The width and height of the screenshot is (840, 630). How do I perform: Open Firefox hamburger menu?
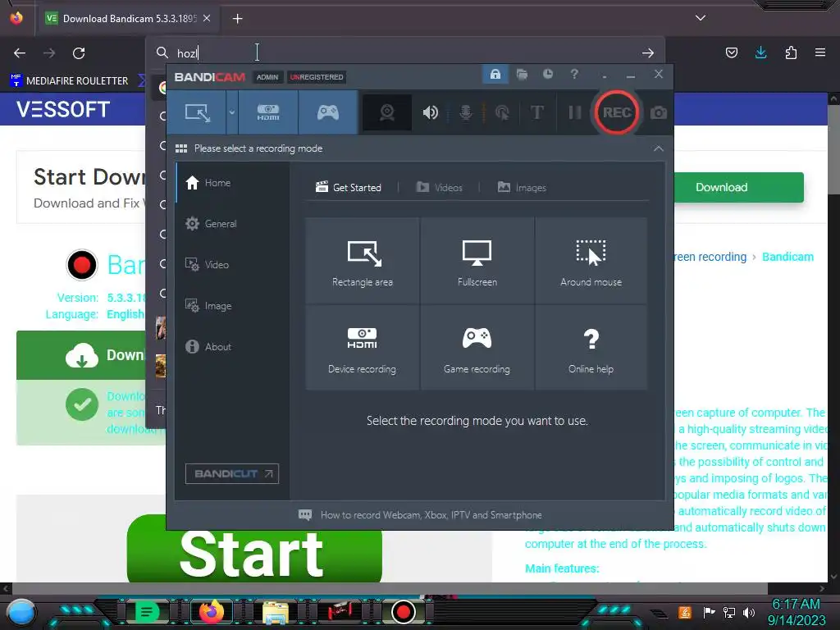[x=820, y=52]
